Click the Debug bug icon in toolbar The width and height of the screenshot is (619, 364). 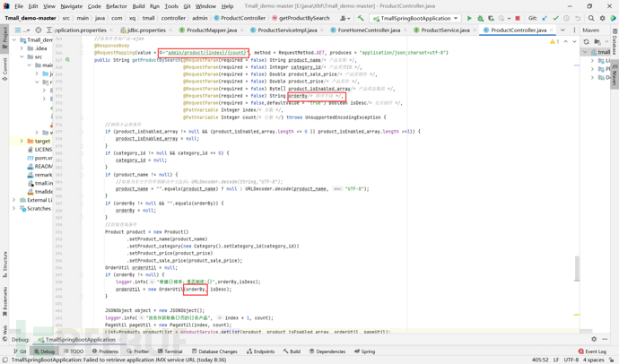click(x=480, y=18)
